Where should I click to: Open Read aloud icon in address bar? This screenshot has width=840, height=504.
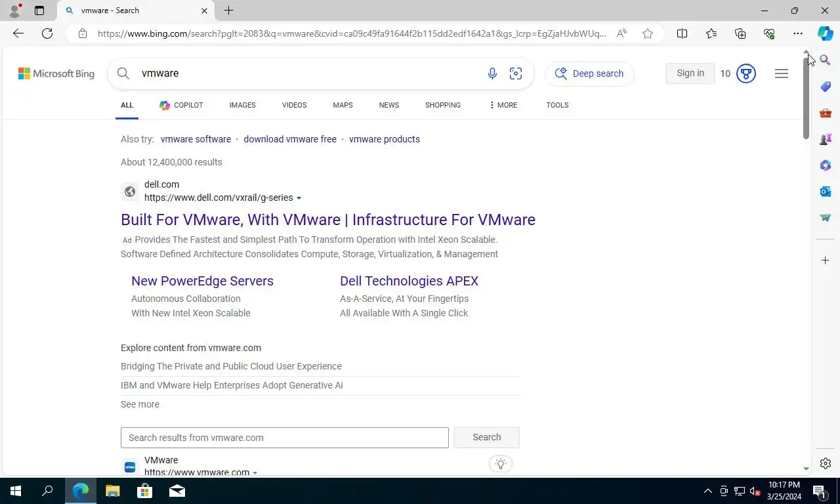[x=621, y=33]
